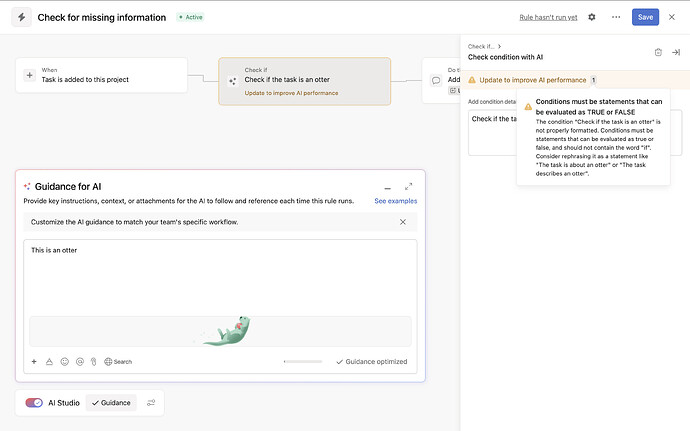
Task: Click the Save button
Action: [645, 17]
